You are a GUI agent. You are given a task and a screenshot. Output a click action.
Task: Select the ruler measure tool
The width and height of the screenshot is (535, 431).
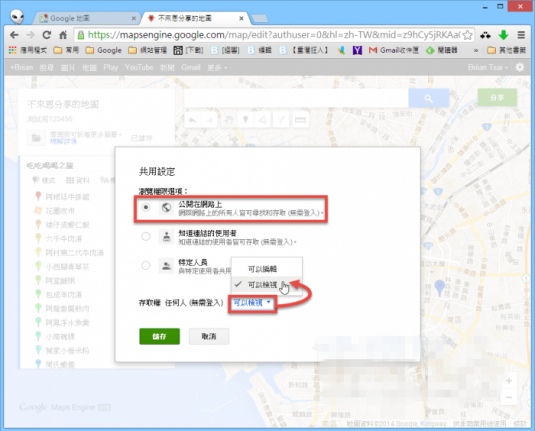pyautogui.click(x=300, y=120)
